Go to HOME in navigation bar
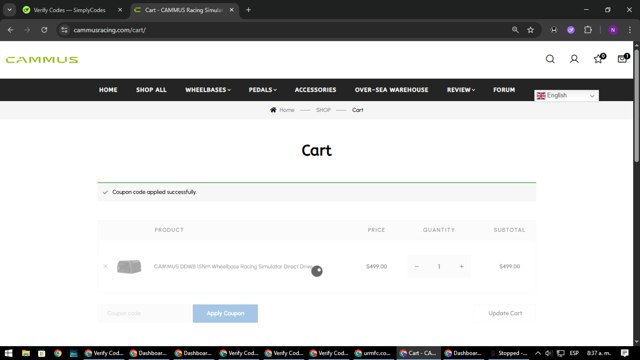This screenshot has width=640, height=360. 108,90
